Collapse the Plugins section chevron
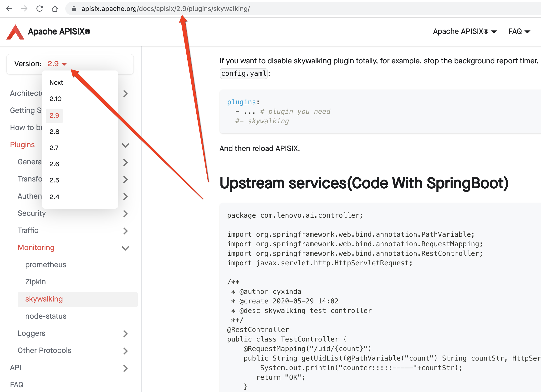The height and width of the screenshot is (392, 541). [125, 145]
